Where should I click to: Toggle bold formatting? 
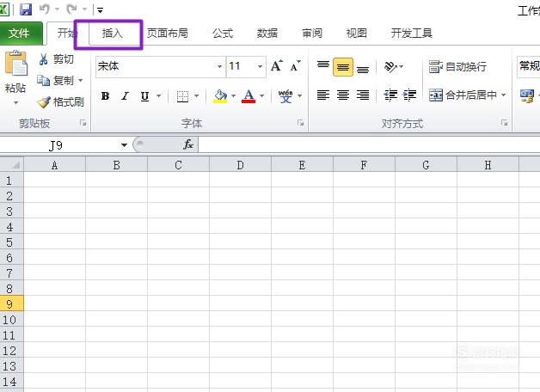(x=106, y=95)
